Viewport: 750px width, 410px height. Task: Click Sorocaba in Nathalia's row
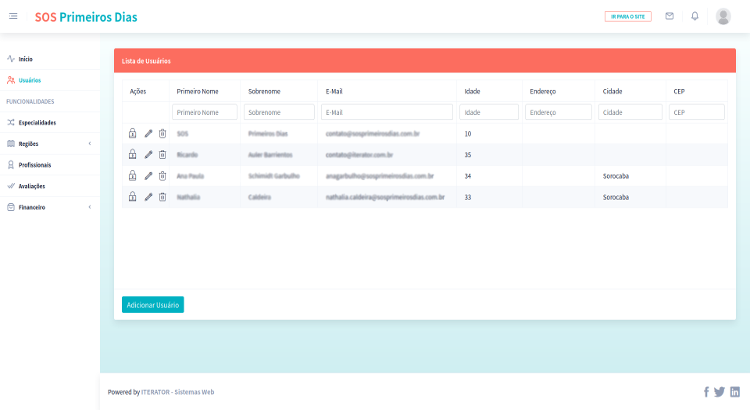pos(616,197)
